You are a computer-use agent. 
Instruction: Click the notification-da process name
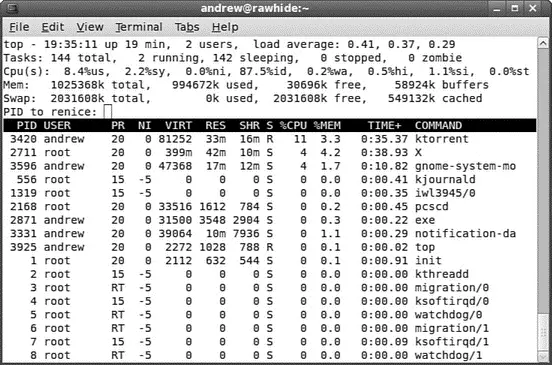(465, 234)
